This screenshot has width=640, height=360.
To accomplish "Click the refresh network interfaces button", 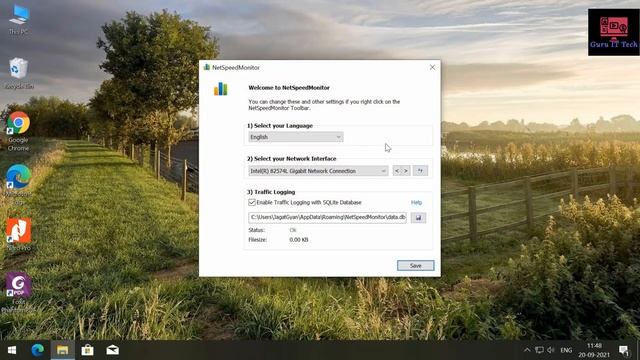I will coord(420,171).
